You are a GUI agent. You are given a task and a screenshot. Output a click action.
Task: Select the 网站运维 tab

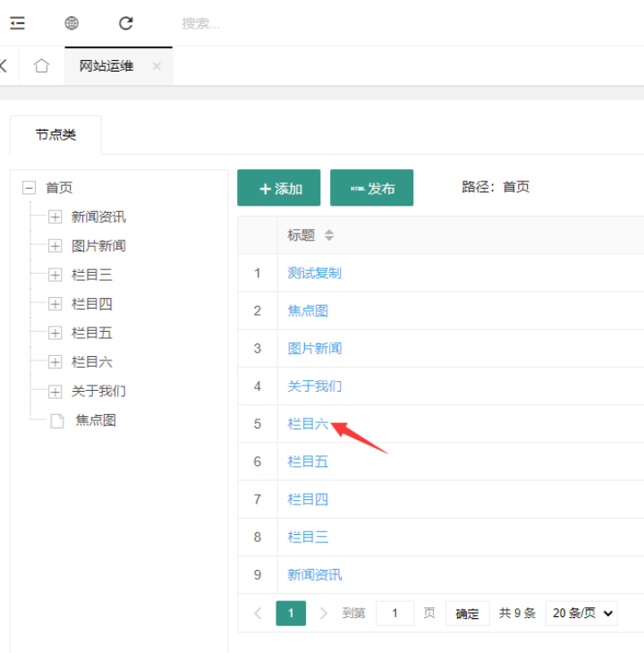pyautogui.click(x=106, y=66)
